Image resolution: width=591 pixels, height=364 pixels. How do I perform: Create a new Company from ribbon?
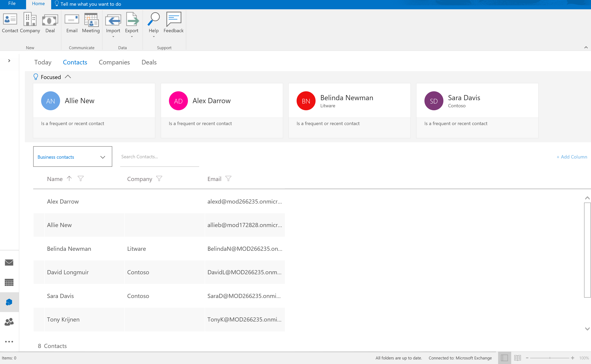tap(30, 23)
